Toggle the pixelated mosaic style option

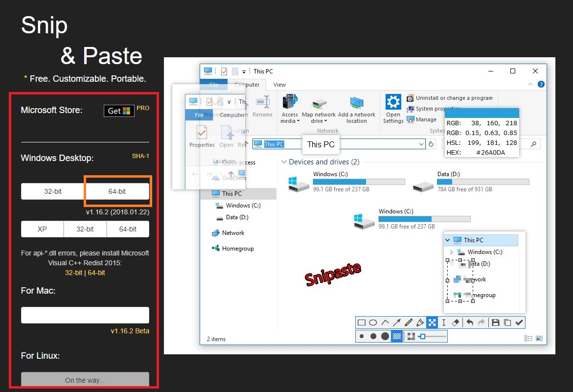(411, 337)
